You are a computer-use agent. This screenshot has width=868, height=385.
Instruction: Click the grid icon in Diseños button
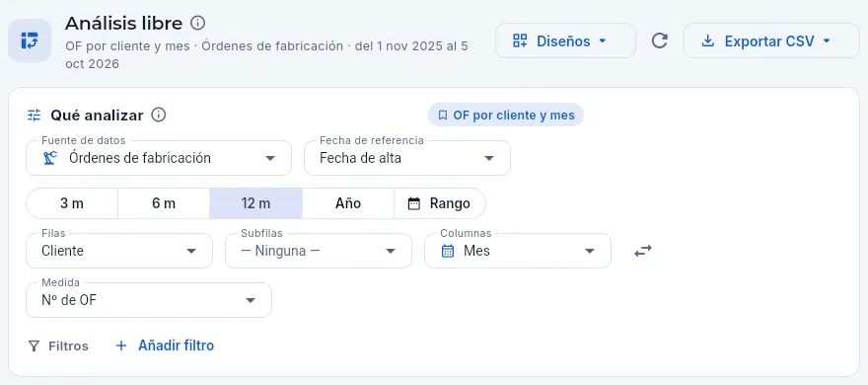pyautogui.click(x=520, y=40)
